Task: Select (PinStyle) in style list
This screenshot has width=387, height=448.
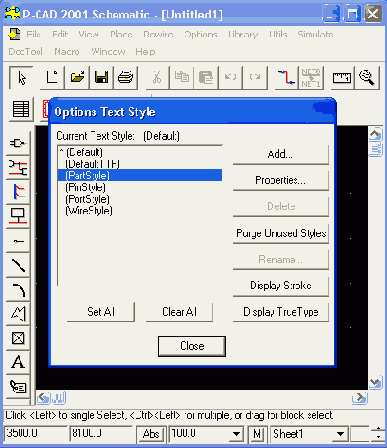Action: coord(140,187)
